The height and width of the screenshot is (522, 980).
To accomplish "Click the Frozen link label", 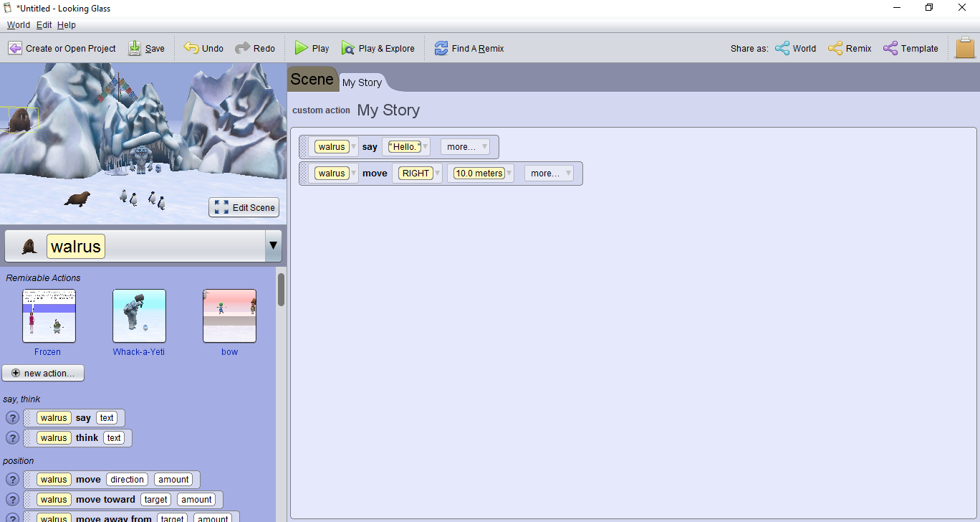I will click(47, 352).
